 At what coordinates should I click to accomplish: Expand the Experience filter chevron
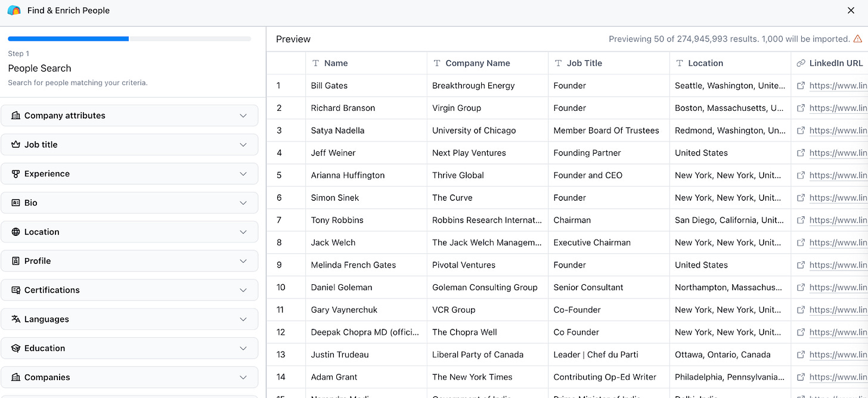tap(243, 174)
